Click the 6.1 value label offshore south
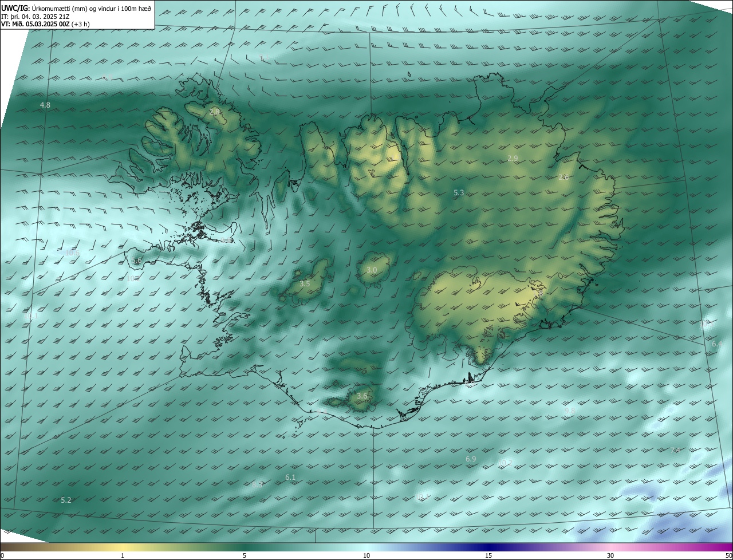Screen dimensions: 733x560 pyautogui.click(x=290, y=477)
